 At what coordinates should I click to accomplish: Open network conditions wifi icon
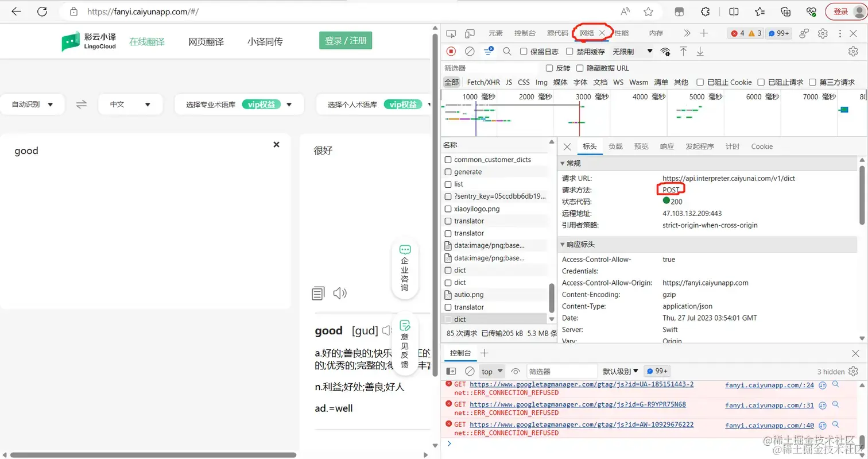tap(665, 52)
